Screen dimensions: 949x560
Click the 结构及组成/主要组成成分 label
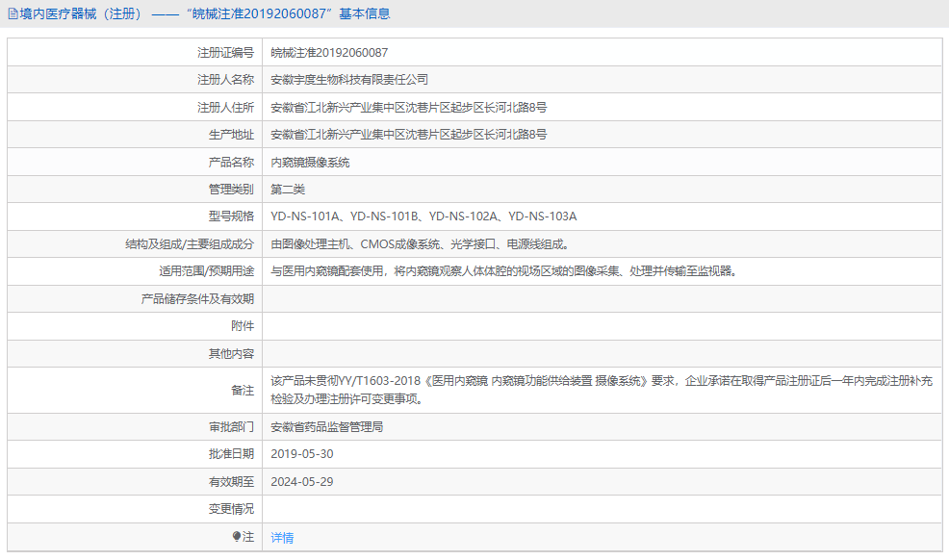[190, 244]
